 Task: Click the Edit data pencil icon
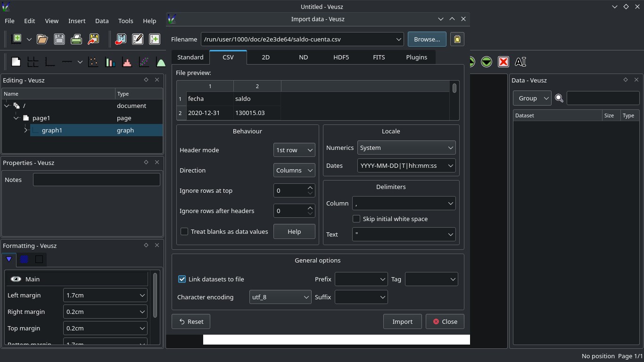coord(138,39)
